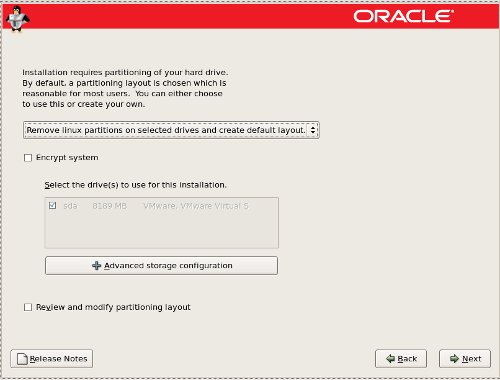The width and height of the screenshot is (500, 380).
Task: Open Advanced storage configuration
Action: click(161, 265)
